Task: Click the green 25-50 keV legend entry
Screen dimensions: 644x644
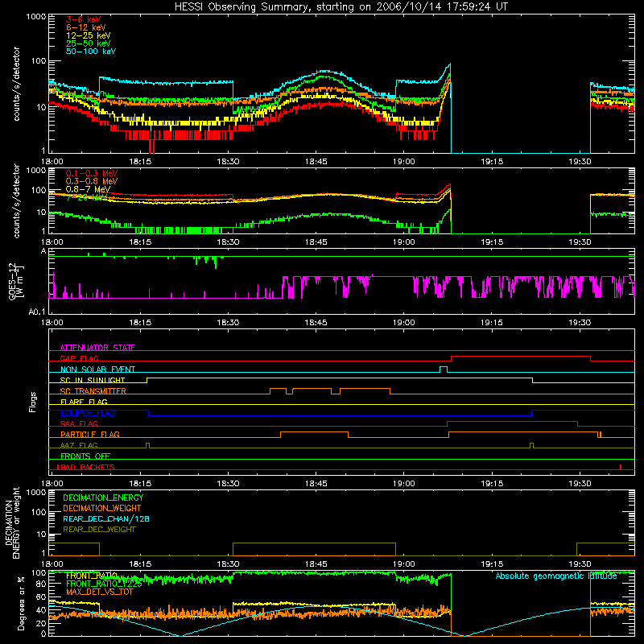Action: click(89, 43)
